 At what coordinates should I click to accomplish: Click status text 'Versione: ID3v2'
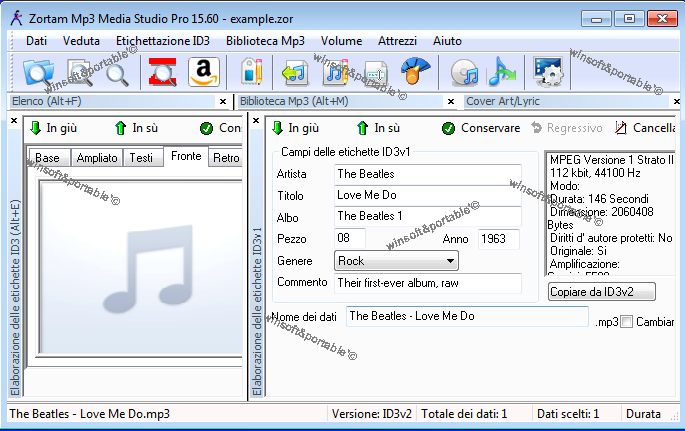[x=372, y=414]
